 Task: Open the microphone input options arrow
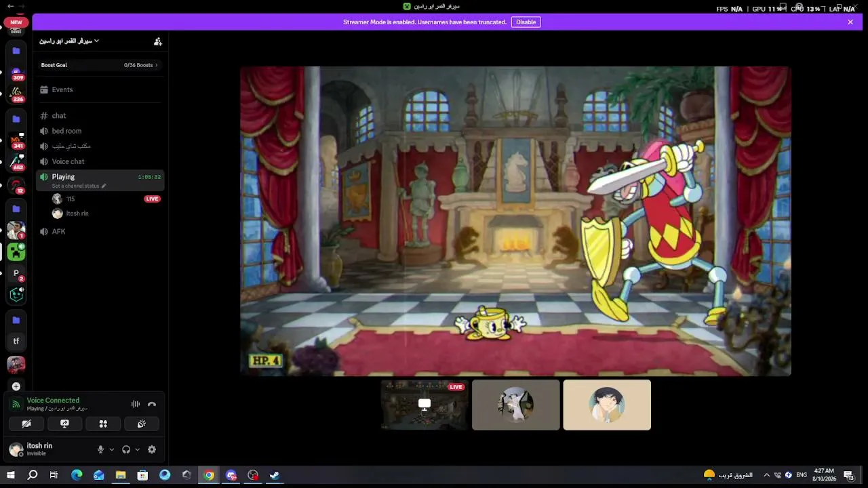click(112, 449)
